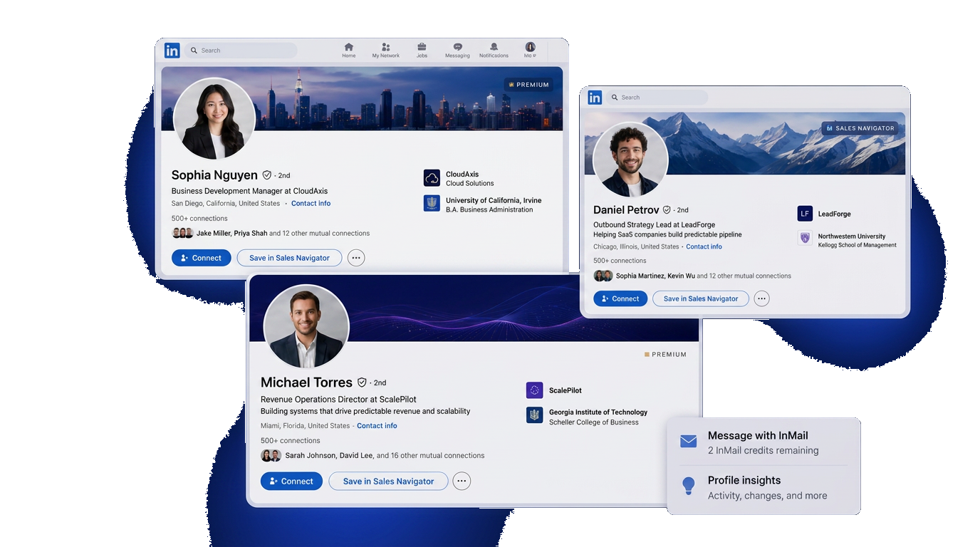Click the PREMIUM badge on Sophia's banner
The height and width of the screenshot is (547, 980).
[x=528, y=85]
